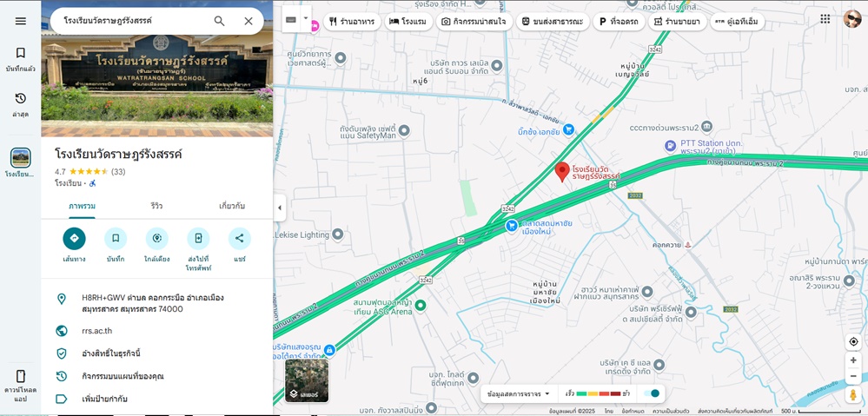868x416 pixels.
Task: Save place using บันทึก bookmark icon
Action: 116,239
